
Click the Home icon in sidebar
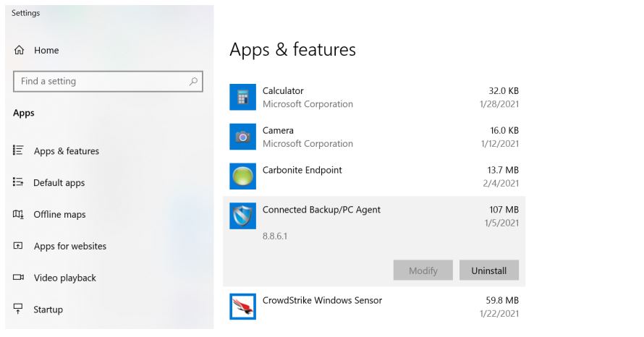click(19, 51)
